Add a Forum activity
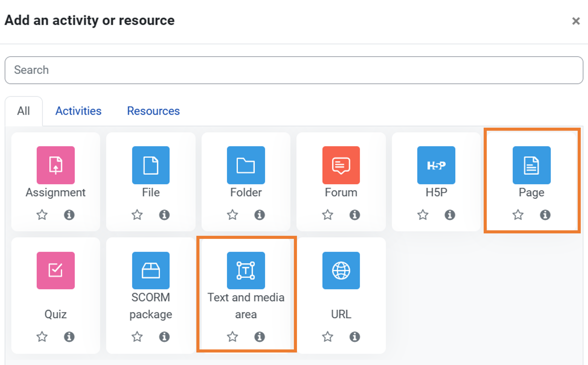This screenshot has width=588, height=365. [341, 165]
